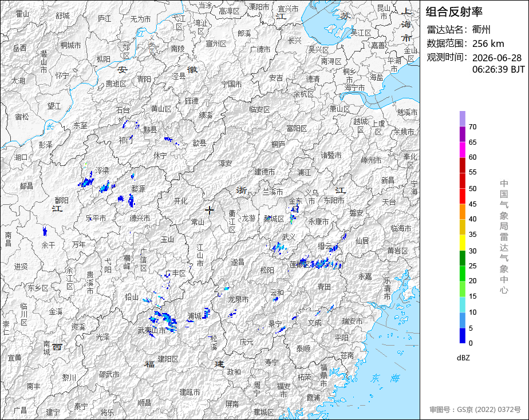
Task: Click the 诸暨市 label
Action: pos(331,156)
